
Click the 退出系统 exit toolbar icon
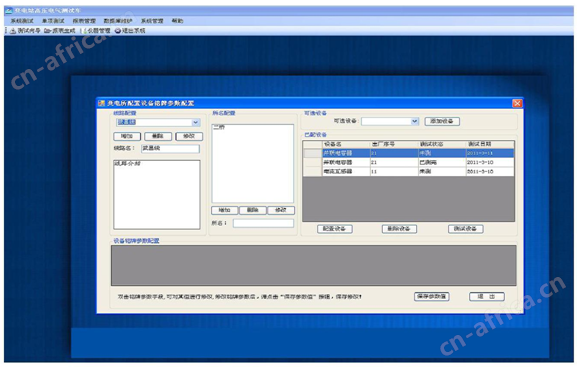pyautogui.click(x=118, y=31)
